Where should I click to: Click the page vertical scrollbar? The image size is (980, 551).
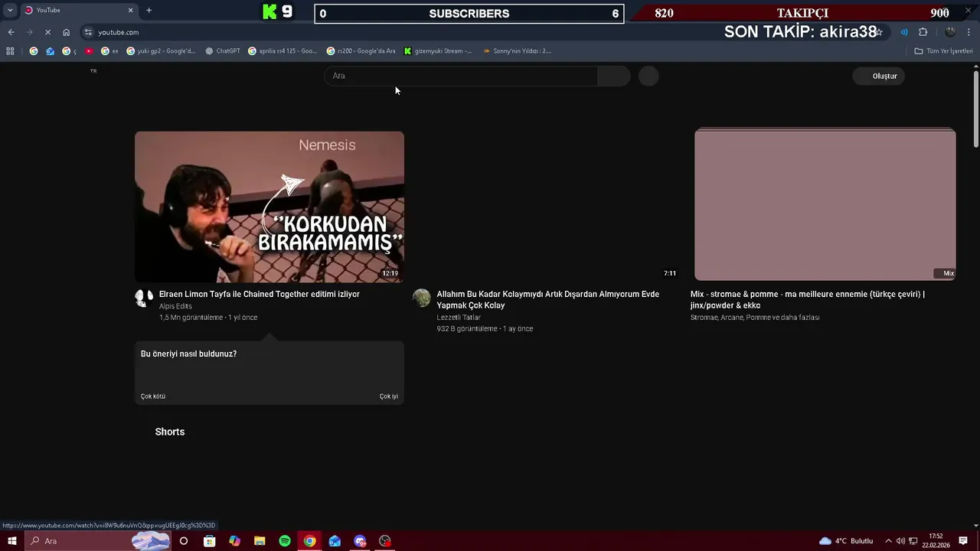976,109
